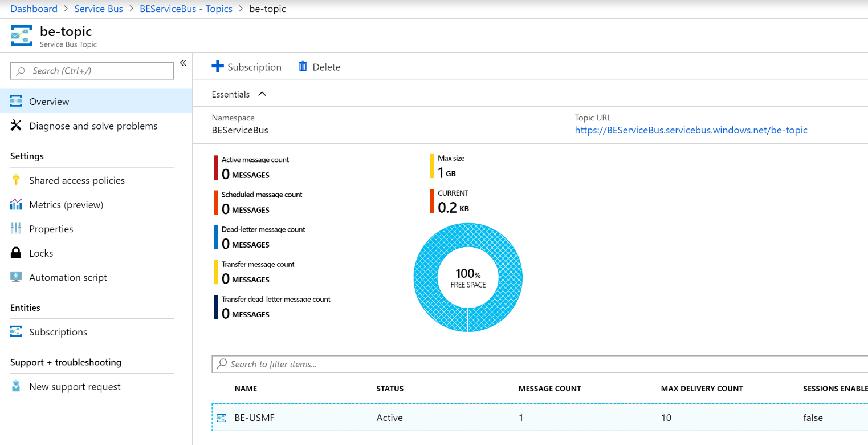868x445 pixels.
Task: Open the Overview menu item
Action: coord(96,101)
